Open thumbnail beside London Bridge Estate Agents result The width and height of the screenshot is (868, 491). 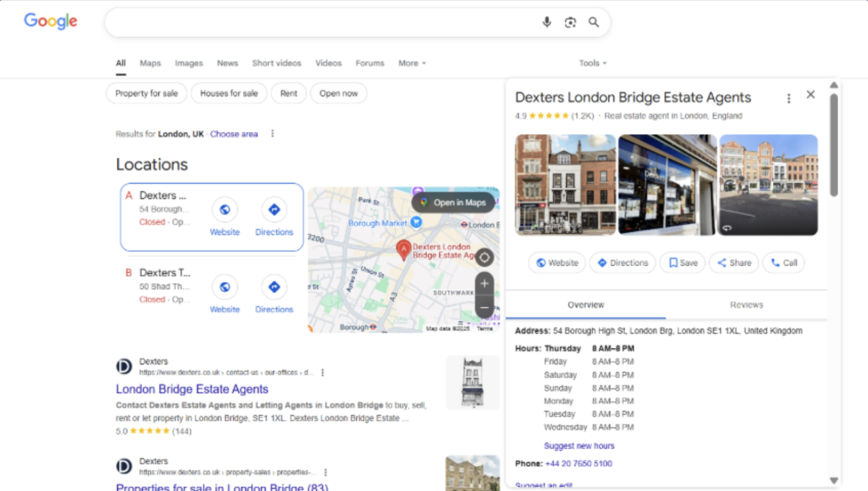472,382
